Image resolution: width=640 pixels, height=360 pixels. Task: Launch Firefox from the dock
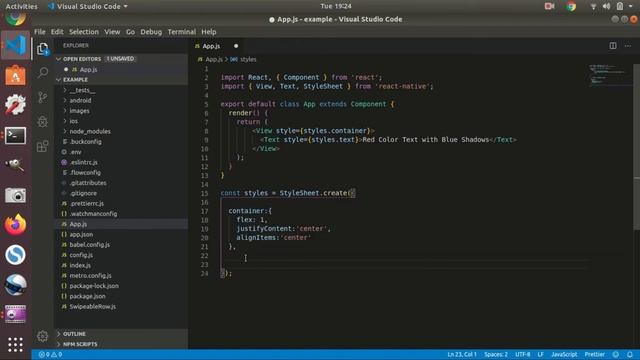point(15,224)
